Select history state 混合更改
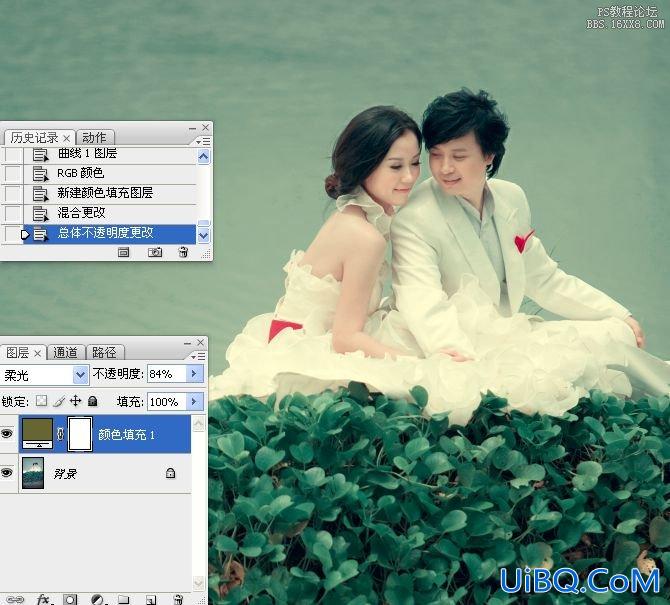The height and width of the screenshot is (605, 670). pos(81,213)
